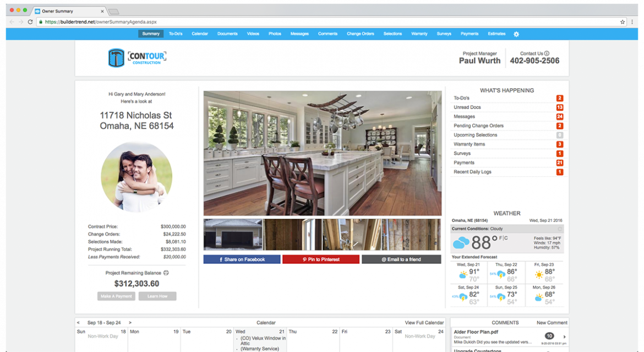Click the sunny forecast icon for Fri Sep 23
644x352 pixels.
[539, 274]
